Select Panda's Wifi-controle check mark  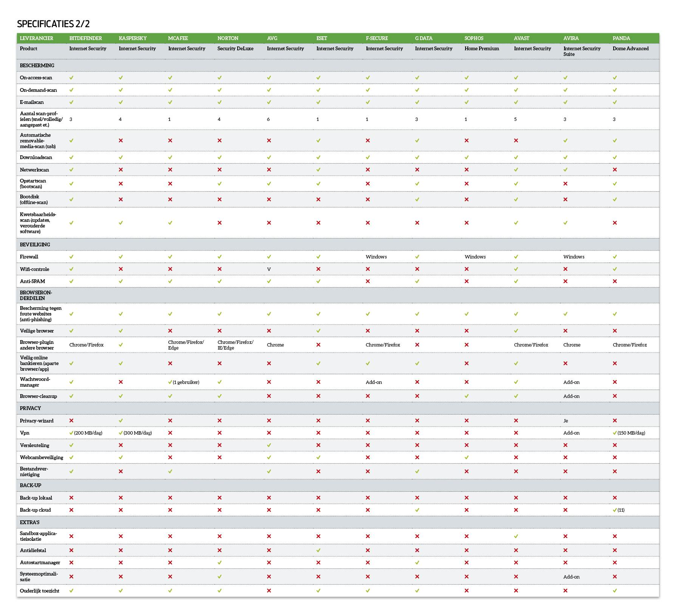[615, 269]
